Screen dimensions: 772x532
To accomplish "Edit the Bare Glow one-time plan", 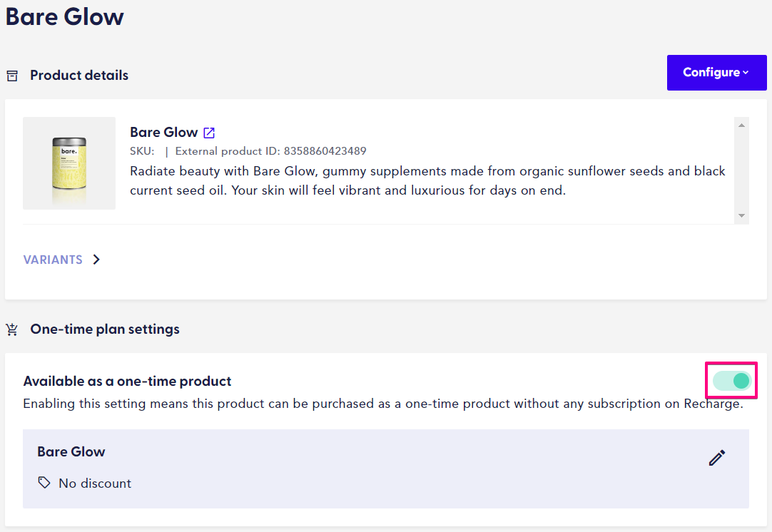I will [716, 458].
